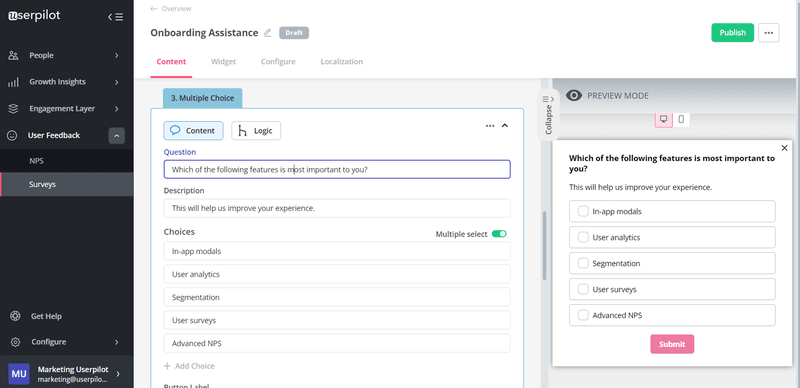Select the 3. Multiple Choice step tab
The height and width of the screenshot is (388, 800).
203,98
